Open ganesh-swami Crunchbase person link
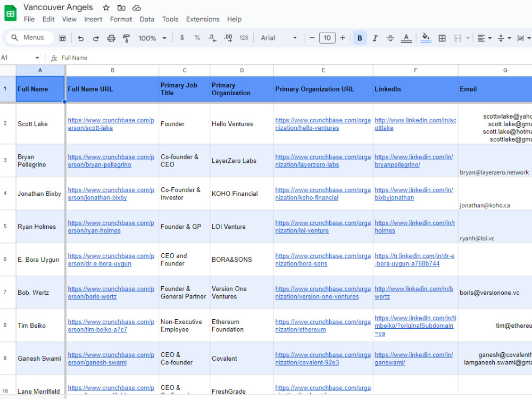Screen dimensions: 532x399 coord(111,359)
